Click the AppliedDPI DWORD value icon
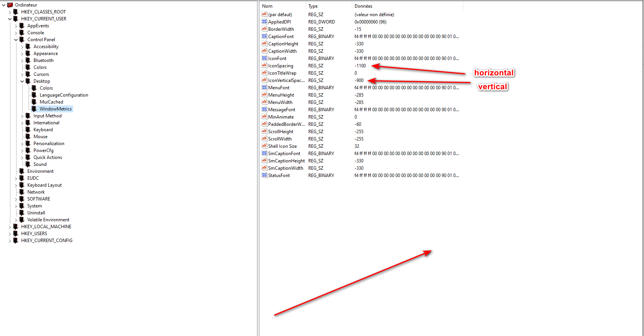The width and height of the screenshot is (644, 336). click(264, 22)
